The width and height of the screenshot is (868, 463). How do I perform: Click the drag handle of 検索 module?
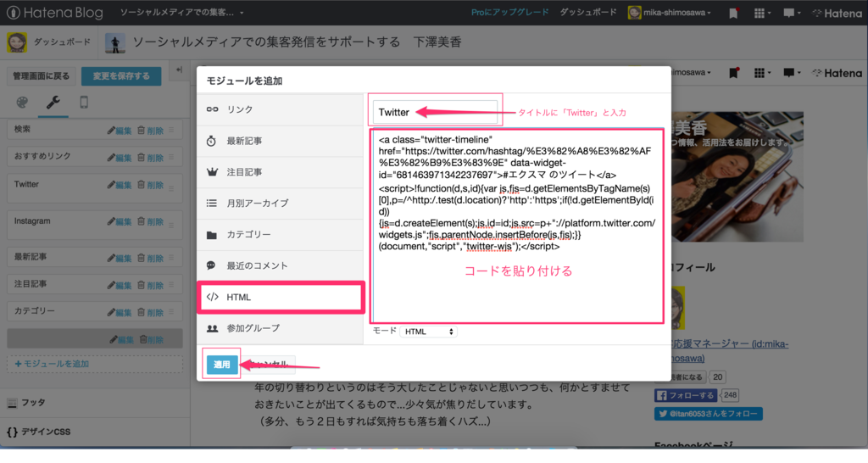171,130
